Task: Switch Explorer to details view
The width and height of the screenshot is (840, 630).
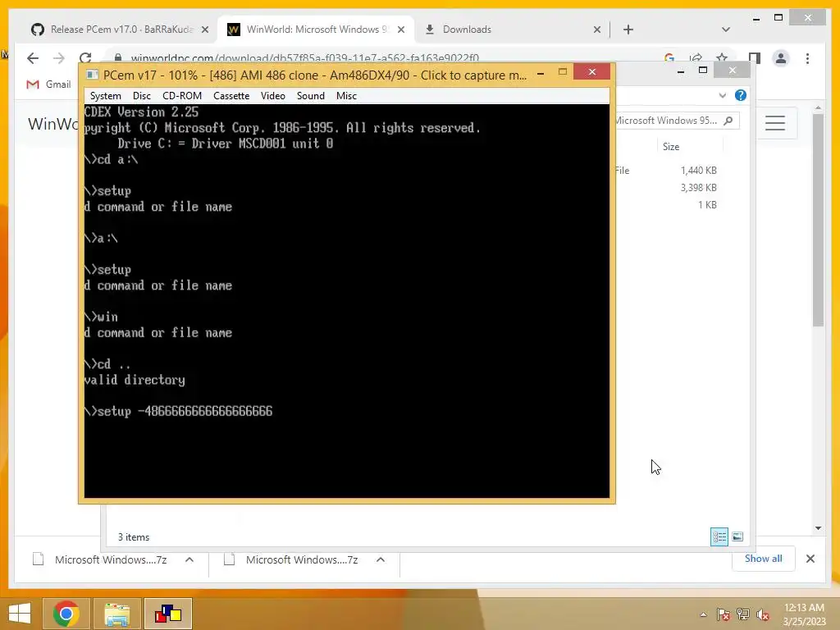Action: 719,536
